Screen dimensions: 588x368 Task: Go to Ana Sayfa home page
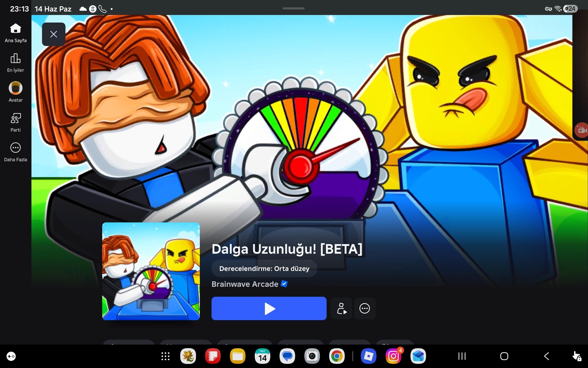pos(16,33)
